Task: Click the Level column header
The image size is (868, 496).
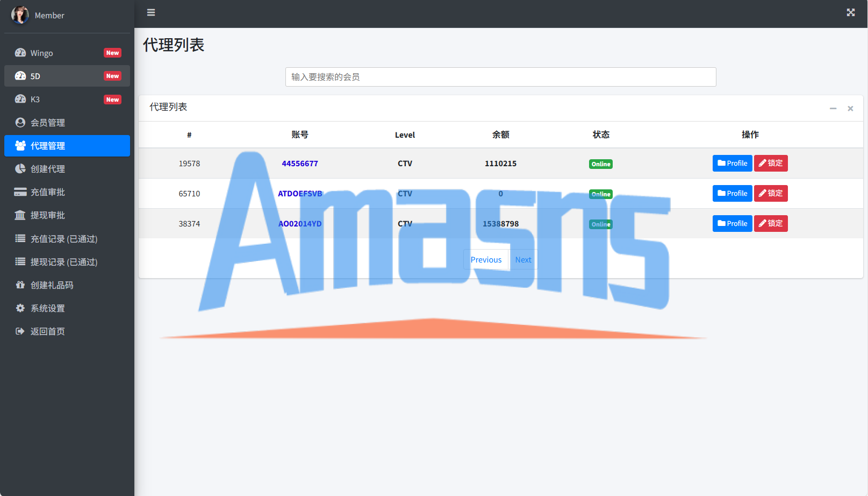Action: [x=405, y=134]
